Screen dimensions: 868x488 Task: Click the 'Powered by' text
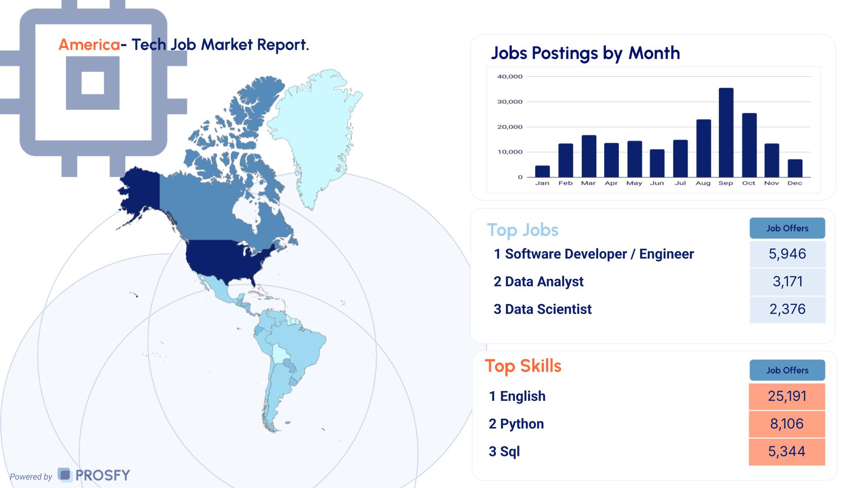pos(31,477)
